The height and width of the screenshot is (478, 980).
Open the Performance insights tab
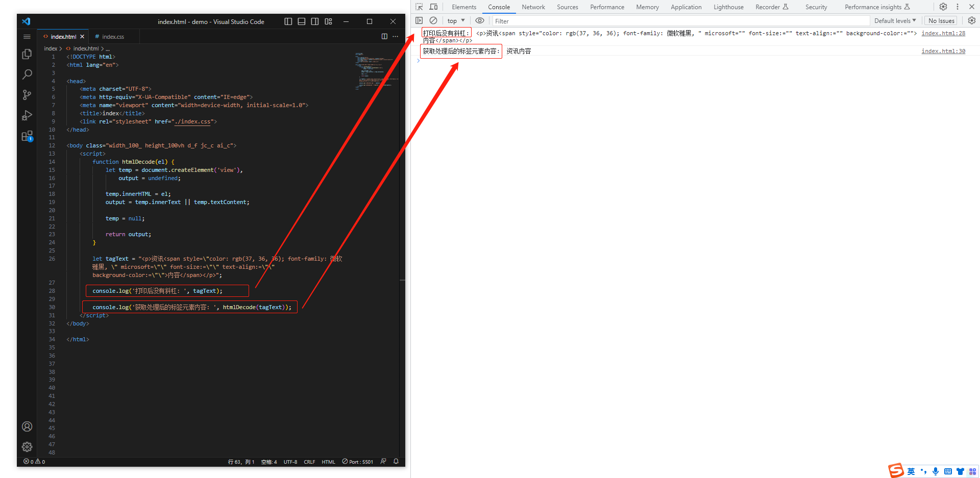(877, 7)
